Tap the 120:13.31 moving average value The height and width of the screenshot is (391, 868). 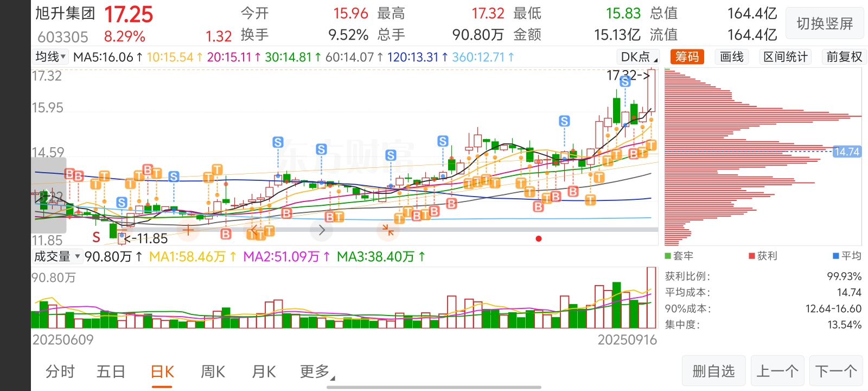(x=418, y=57)
